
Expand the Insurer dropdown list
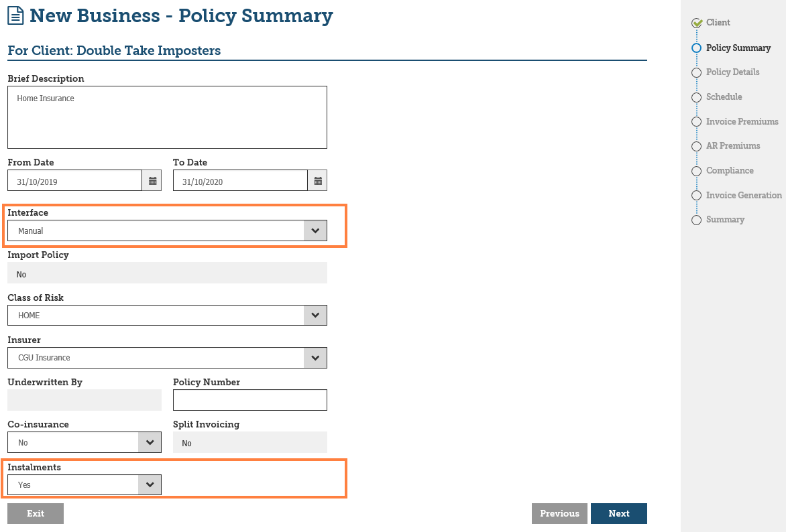pos(315,358)
